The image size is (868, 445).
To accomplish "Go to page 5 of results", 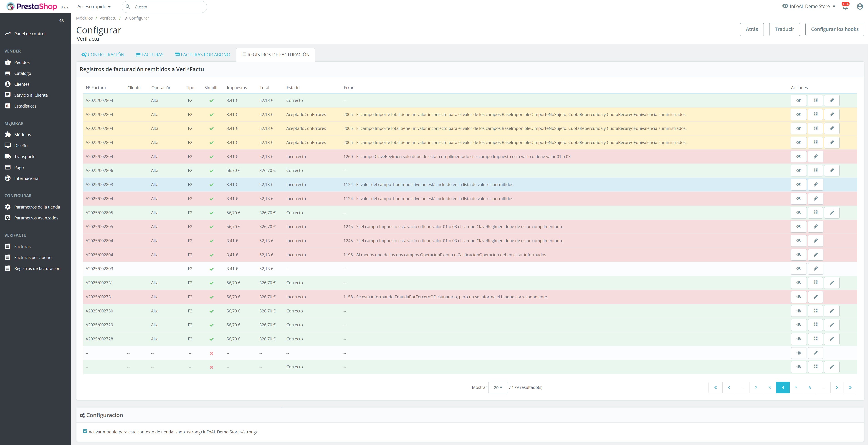I will 796,387.
